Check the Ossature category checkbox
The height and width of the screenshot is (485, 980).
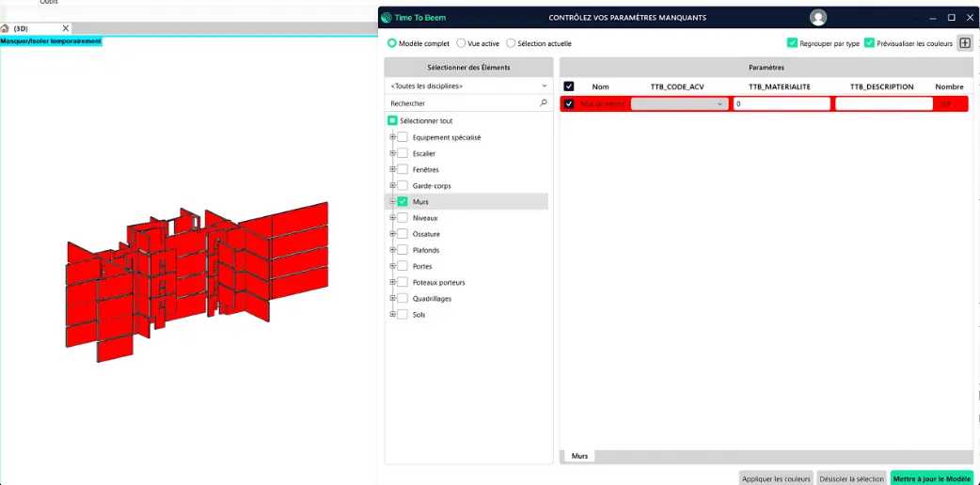click(x=403, y=234)
